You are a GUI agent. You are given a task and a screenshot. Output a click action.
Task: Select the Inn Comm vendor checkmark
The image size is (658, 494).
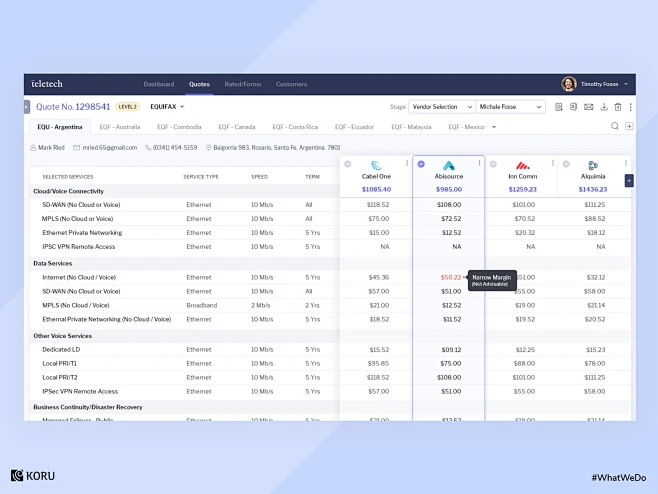click(493, 164)
